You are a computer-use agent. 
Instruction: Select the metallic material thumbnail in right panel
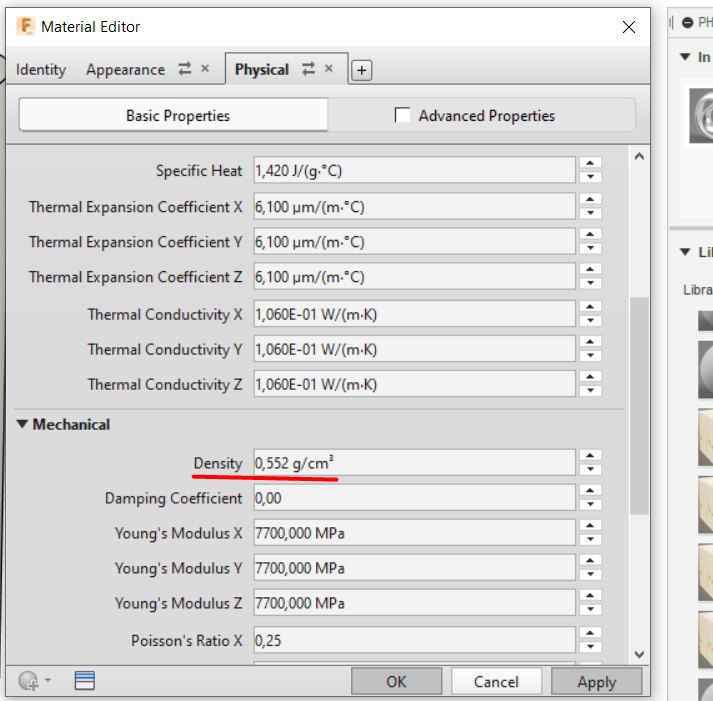tap(701, 115)
